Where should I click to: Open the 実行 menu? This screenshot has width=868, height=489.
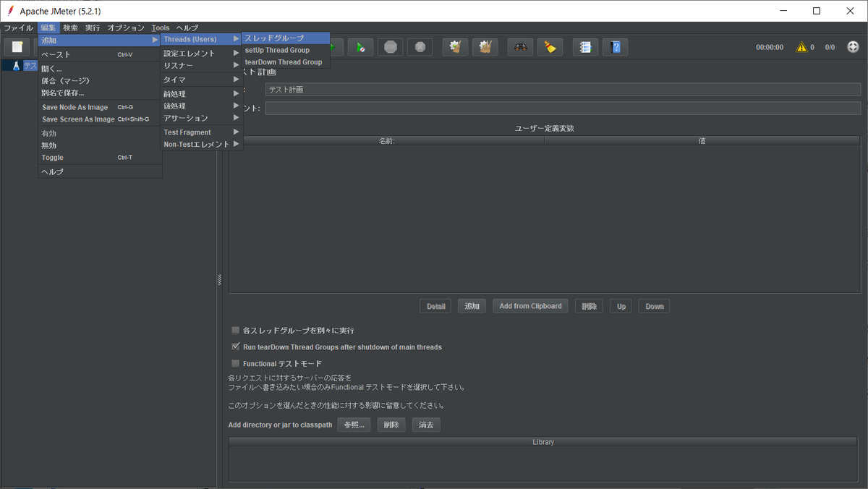93,27
